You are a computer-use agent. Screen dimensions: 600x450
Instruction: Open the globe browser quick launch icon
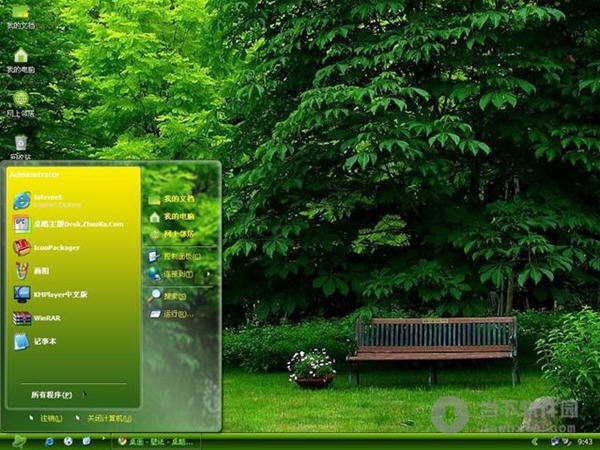(x=68, y=442)
